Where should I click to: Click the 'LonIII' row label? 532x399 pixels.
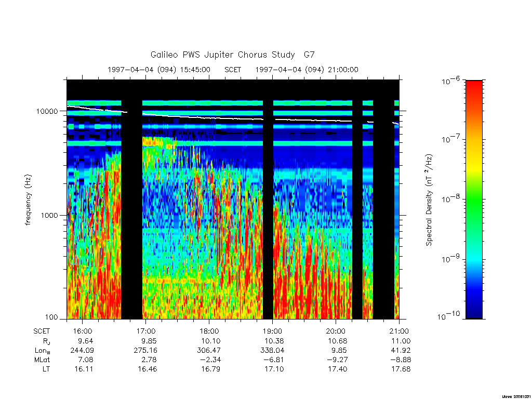[43, 351]
